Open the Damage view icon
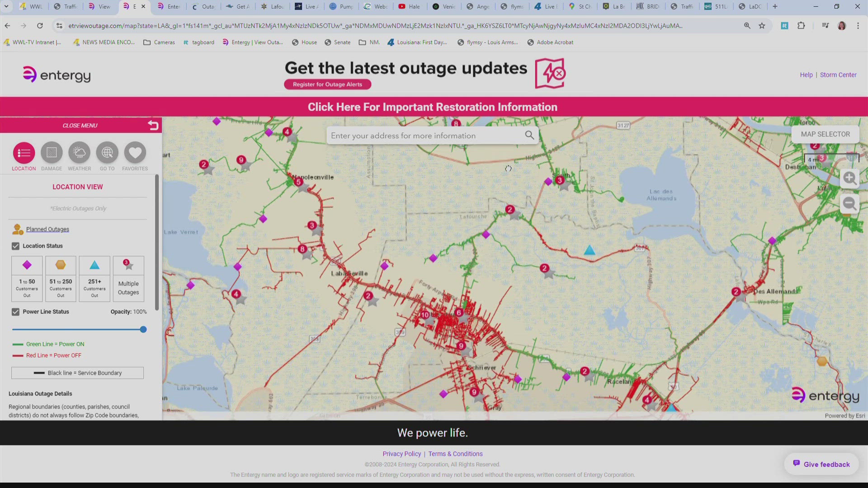Image resolution: width=868 pixels, height=488 pixels. 52,153
